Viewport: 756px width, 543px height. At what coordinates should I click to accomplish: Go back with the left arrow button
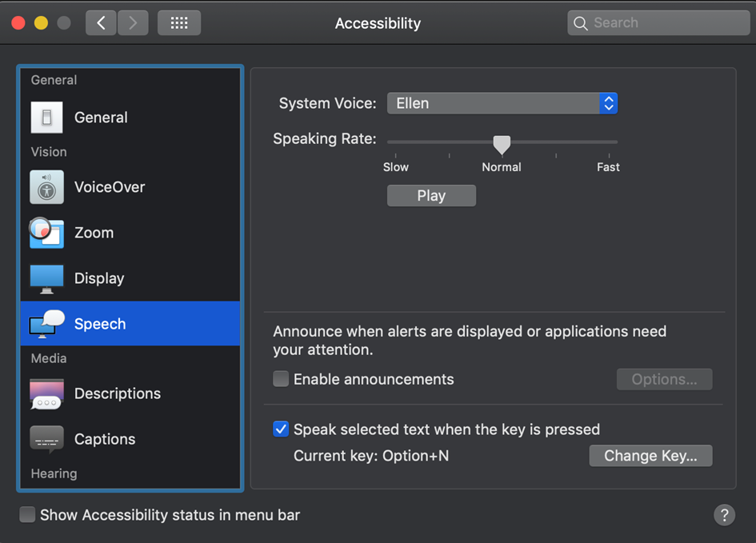[x=101, y=23]
